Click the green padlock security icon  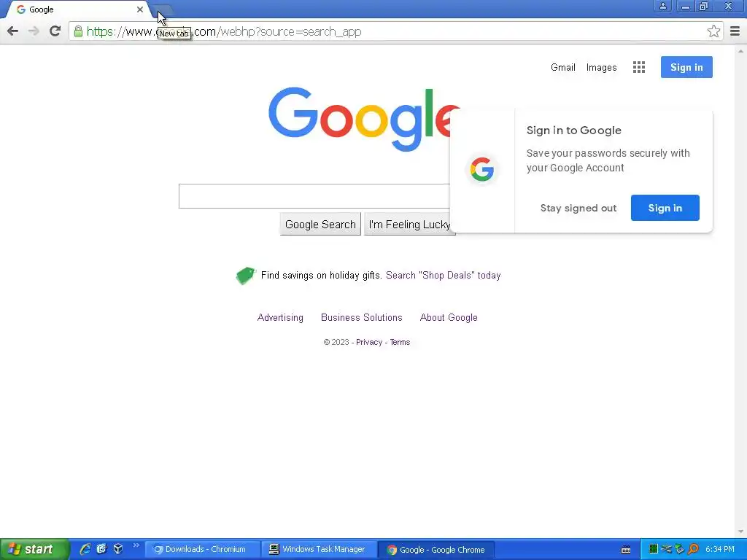(x=78, y=31)
